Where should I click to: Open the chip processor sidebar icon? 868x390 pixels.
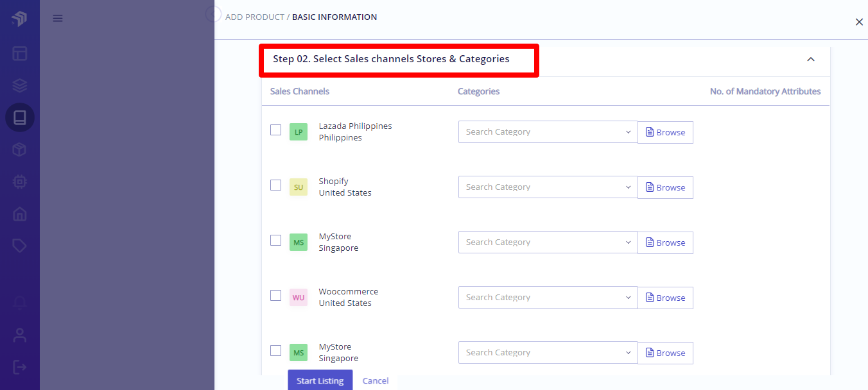point(19,182)
